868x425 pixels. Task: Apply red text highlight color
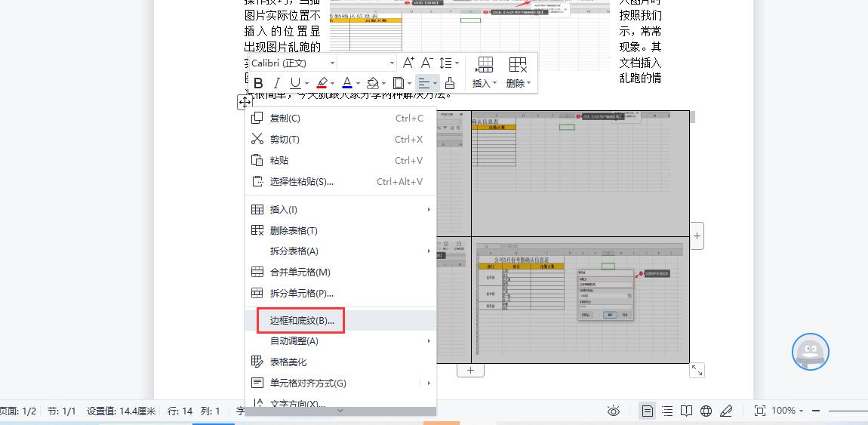pos(322,84)
